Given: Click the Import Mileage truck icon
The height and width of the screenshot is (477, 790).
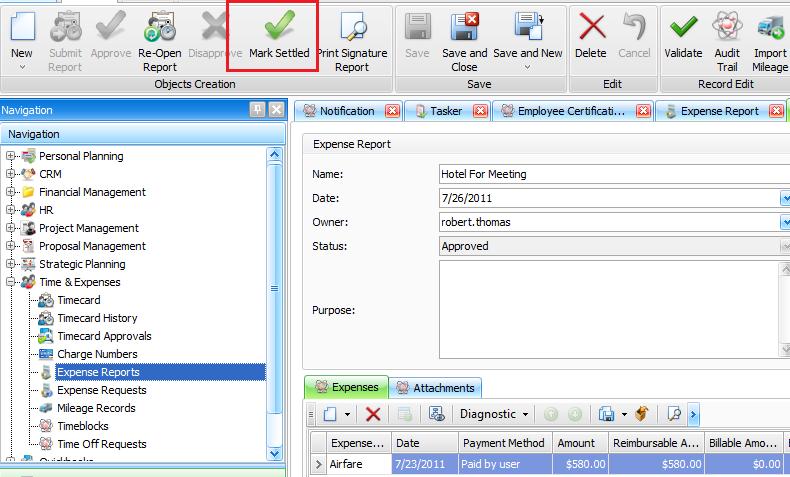Looking at the screenshot, I should click(x=770, y=26).
